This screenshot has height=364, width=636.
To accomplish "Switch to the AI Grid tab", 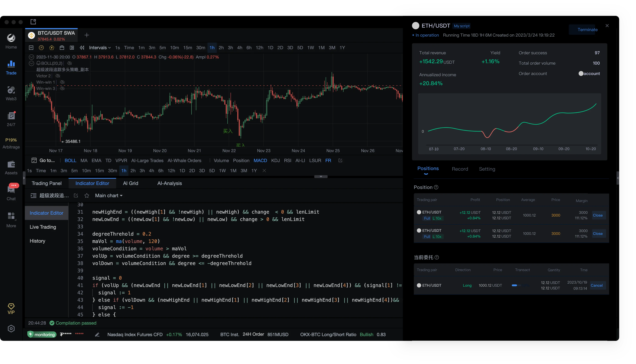I will click(x=130, y=183).
